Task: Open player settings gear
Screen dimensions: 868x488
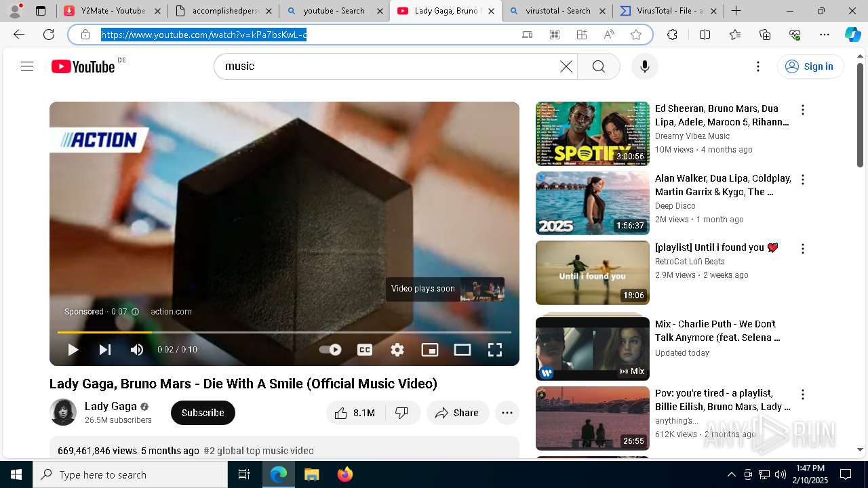Action: [397, 350]
